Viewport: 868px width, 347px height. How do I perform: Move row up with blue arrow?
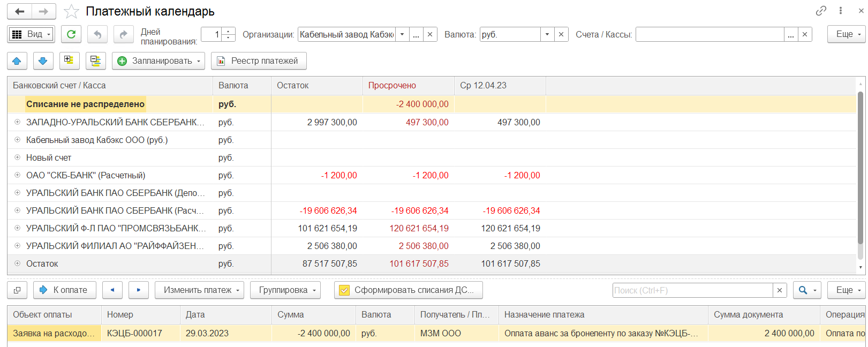(17, 61)
